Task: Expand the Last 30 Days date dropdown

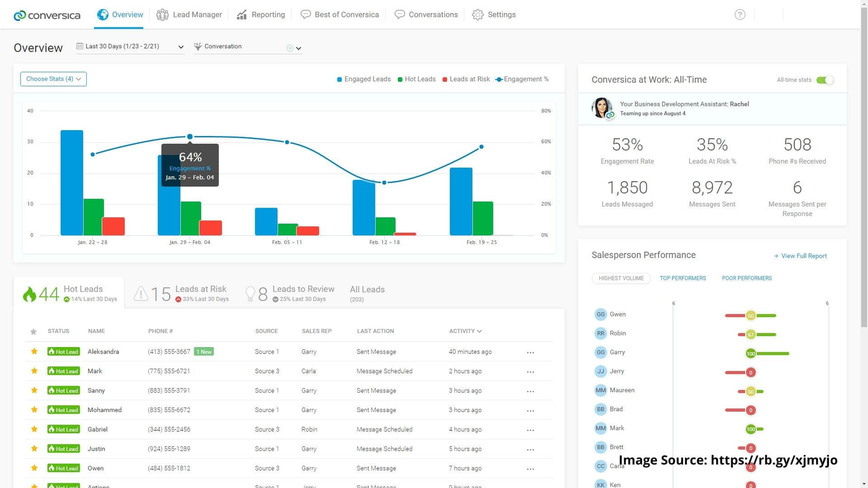Action: (181, 47)
